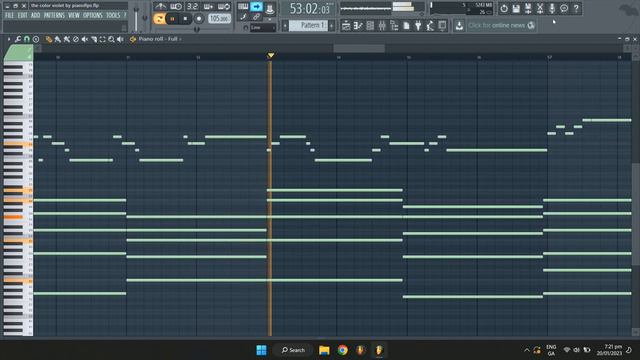Open piano roll stamp tool icon
The width and height of the screenshot is (640, 360).
[36, 39]
